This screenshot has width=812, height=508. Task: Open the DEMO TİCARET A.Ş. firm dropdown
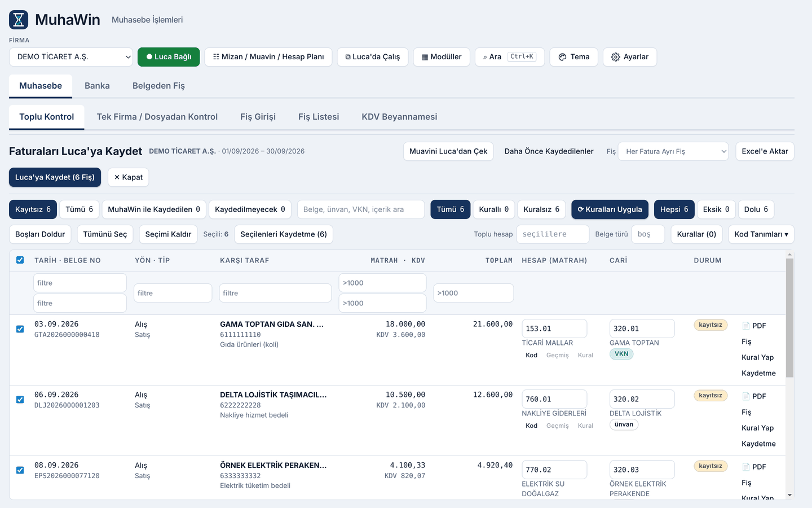click(71, 57)
